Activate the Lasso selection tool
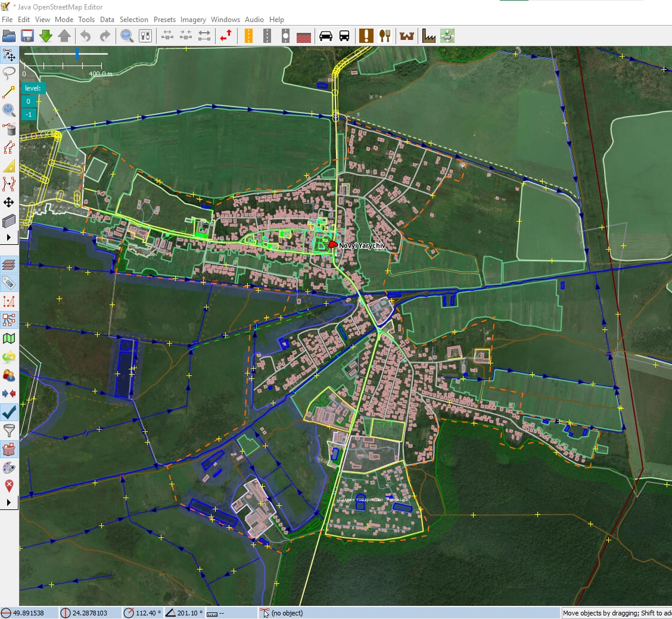Image resolution: width=672 pixels, height=619 pixels. coord(9,73)
